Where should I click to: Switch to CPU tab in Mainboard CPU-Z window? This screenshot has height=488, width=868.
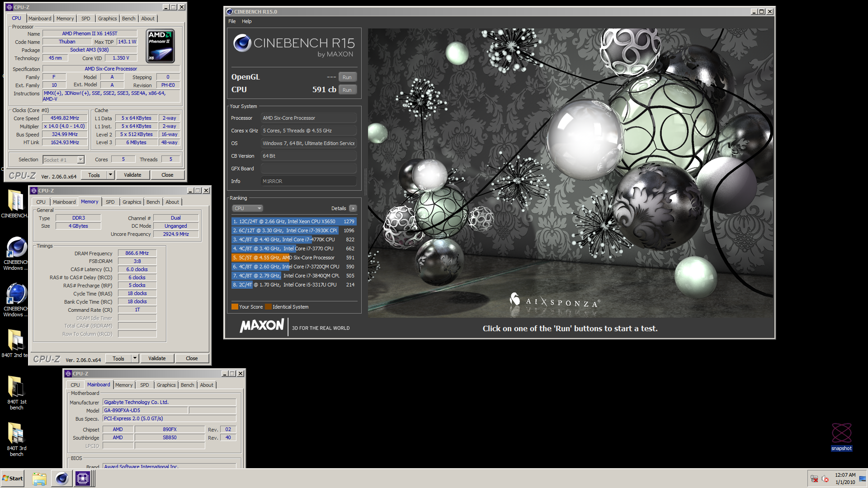pos(75,385)
